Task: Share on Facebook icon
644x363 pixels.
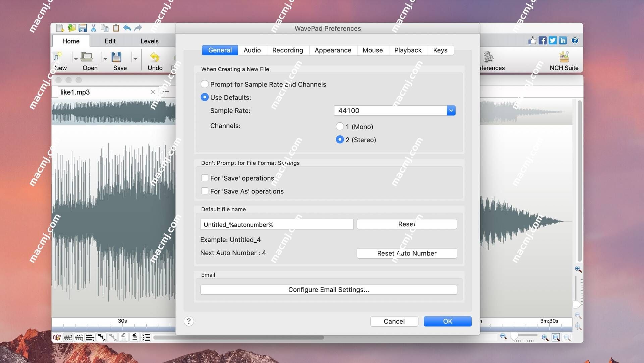Action: (x=542, y=41)
